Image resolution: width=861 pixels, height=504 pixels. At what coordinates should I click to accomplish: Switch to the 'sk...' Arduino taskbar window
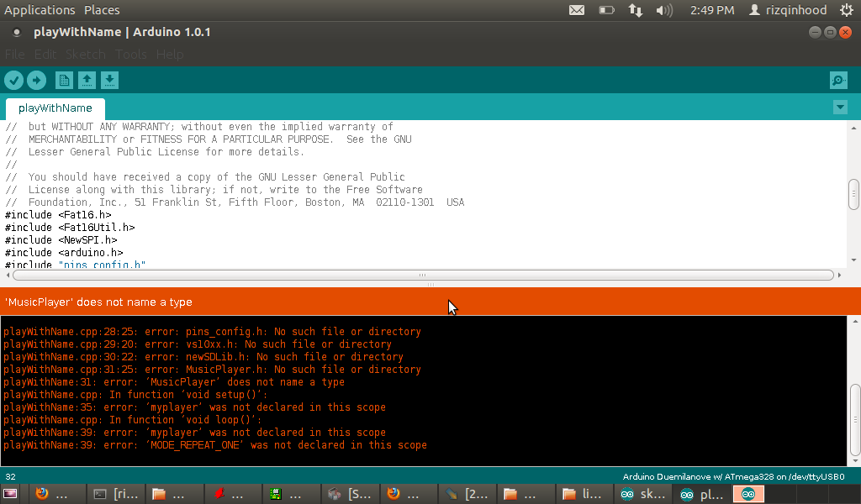click(643, 494)
